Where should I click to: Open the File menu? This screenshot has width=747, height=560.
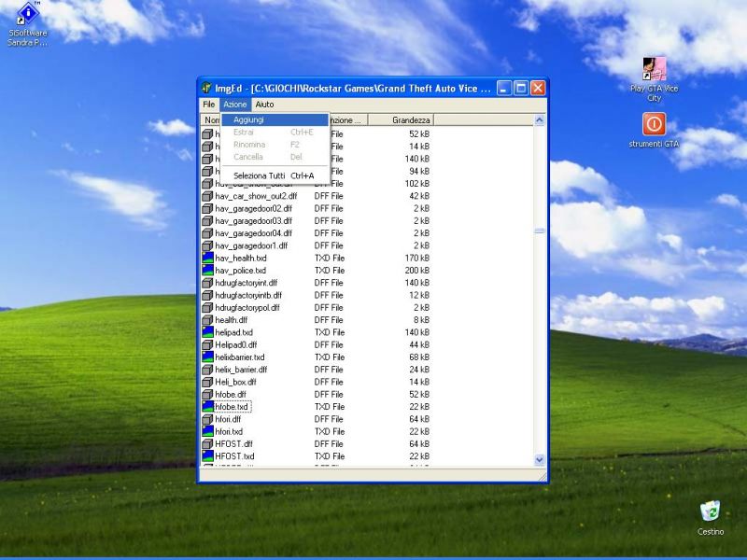(209, 105)
